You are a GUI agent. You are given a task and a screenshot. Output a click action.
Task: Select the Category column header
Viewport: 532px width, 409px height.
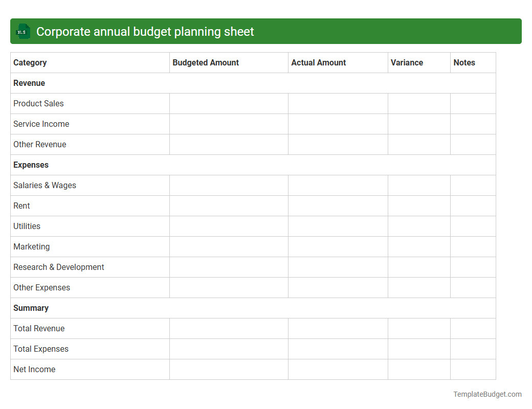tap(30, 62)
